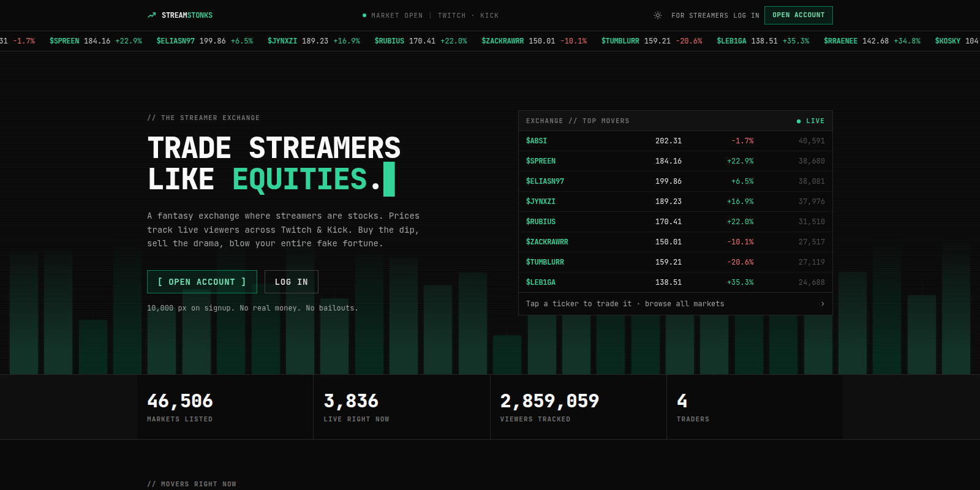
Task: Click $SPREEN in the scrolling ticker tape
Action: (x=96, y=41)
